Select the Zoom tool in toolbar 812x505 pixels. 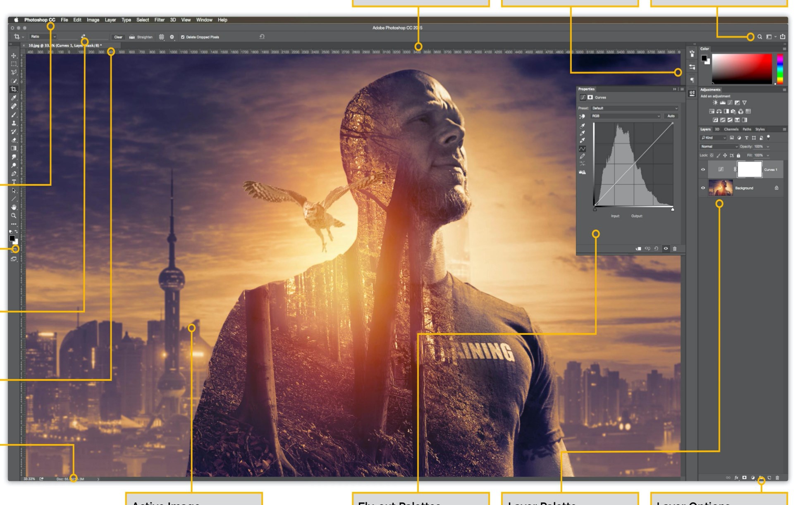pos(14,216)
